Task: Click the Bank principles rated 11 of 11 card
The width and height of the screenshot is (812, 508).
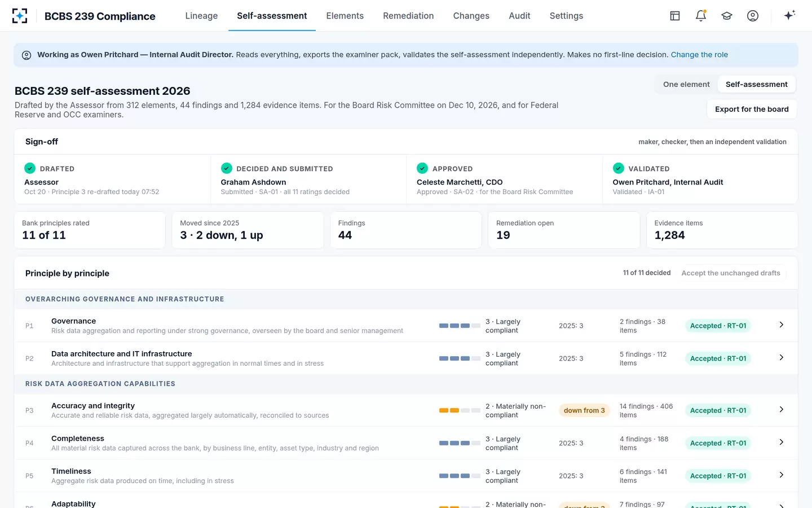Action: [x=90, y=230]
